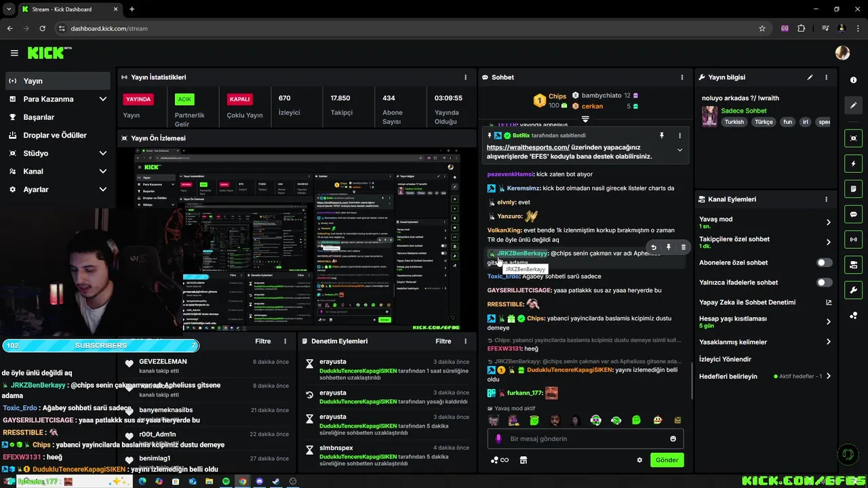Click Filtre in the activity feed panel
This screenshot has width=868, height=488.
(263, 342)
